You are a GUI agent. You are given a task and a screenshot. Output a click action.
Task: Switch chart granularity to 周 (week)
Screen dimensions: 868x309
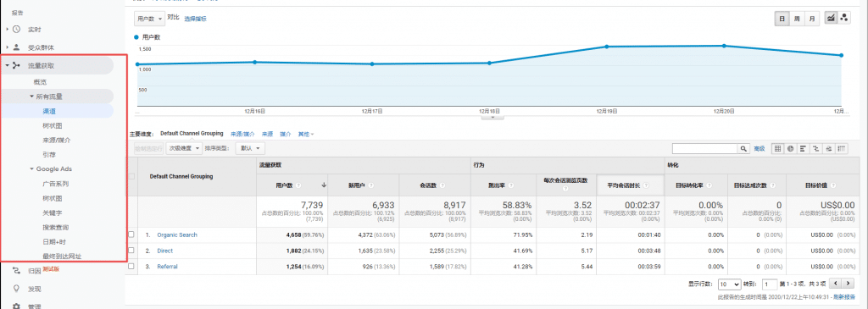click(797, 19)
